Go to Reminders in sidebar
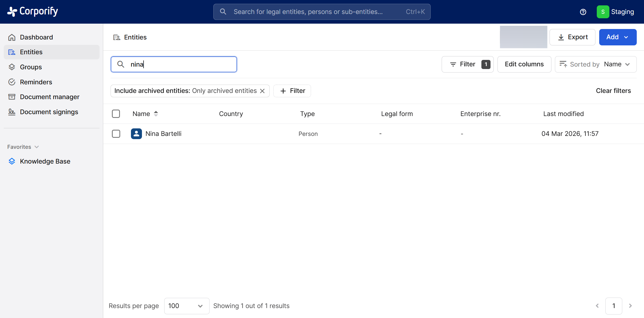Screen dimensions: 644x318 (x=36, y=82)
